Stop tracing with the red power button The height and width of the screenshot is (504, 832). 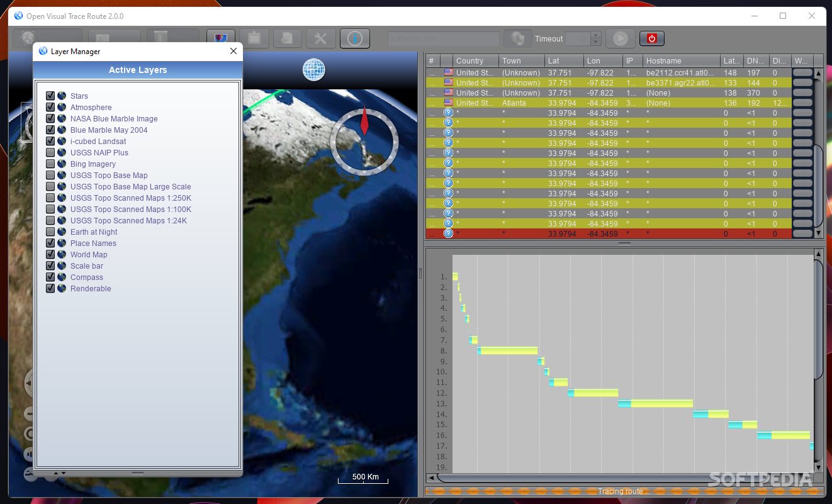coord(651,38)
